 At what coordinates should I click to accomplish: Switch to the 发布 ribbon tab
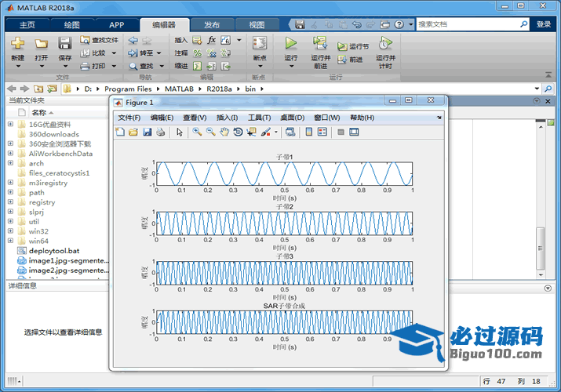click(x=212, y=24)
